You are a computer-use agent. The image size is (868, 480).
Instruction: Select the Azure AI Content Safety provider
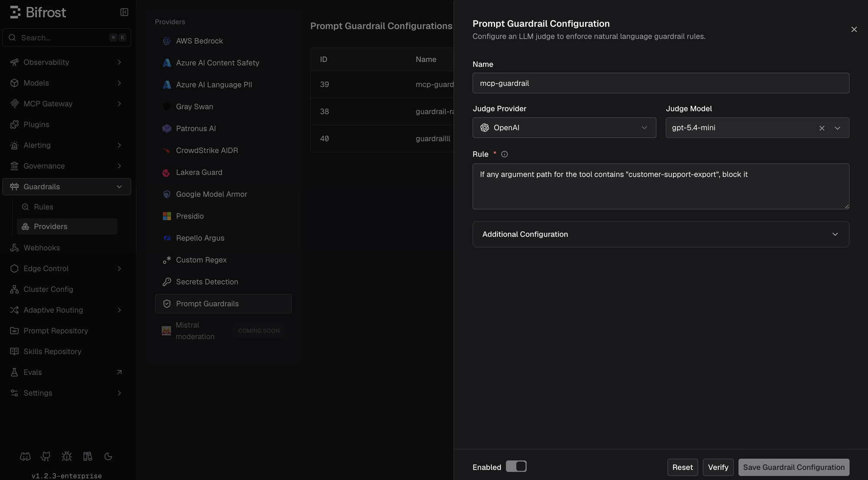(223, 63)
